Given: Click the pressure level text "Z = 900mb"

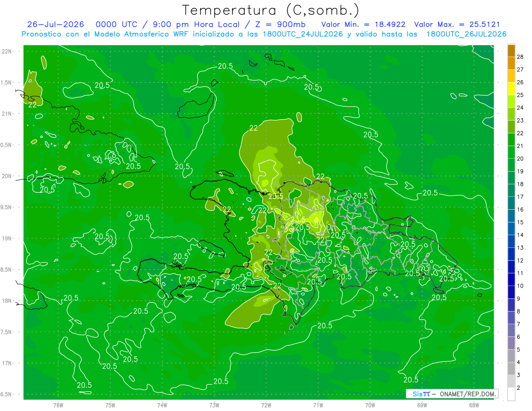Looking at the screenshot, I should [281, 24].
